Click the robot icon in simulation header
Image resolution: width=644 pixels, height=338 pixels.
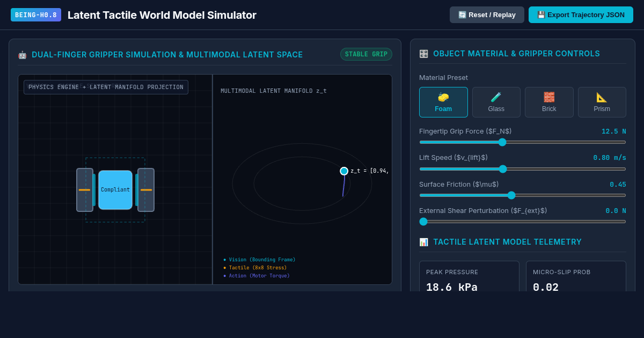click(22, 55)
